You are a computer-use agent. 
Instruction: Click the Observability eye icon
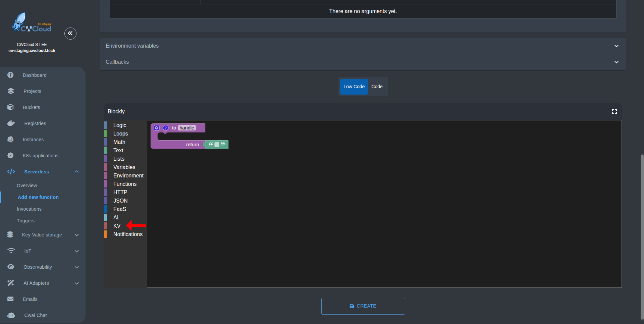11,267
